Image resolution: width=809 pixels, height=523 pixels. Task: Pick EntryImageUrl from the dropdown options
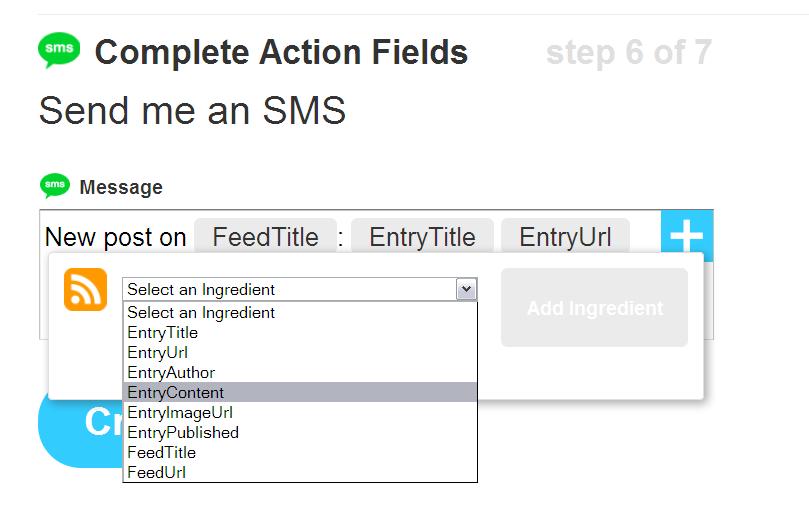[x=180, y=413]
